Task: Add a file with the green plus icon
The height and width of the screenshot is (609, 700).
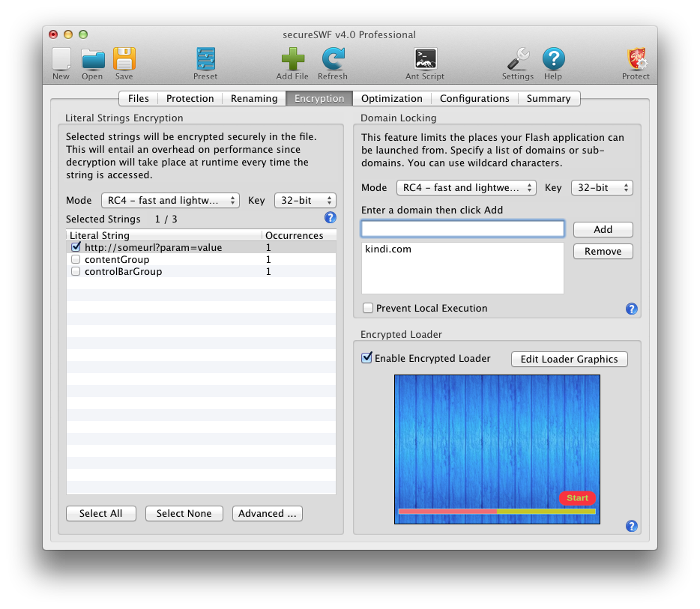Action: tap(292, 60)
